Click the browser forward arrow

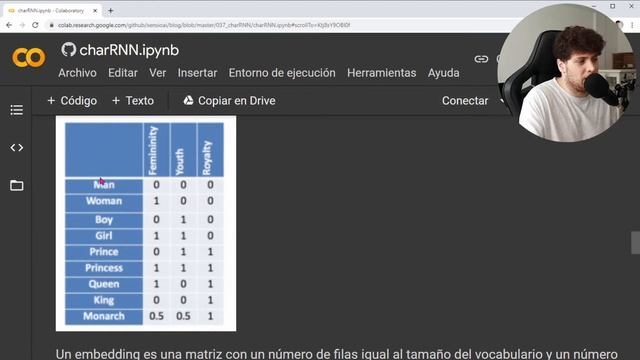point(22,25)
